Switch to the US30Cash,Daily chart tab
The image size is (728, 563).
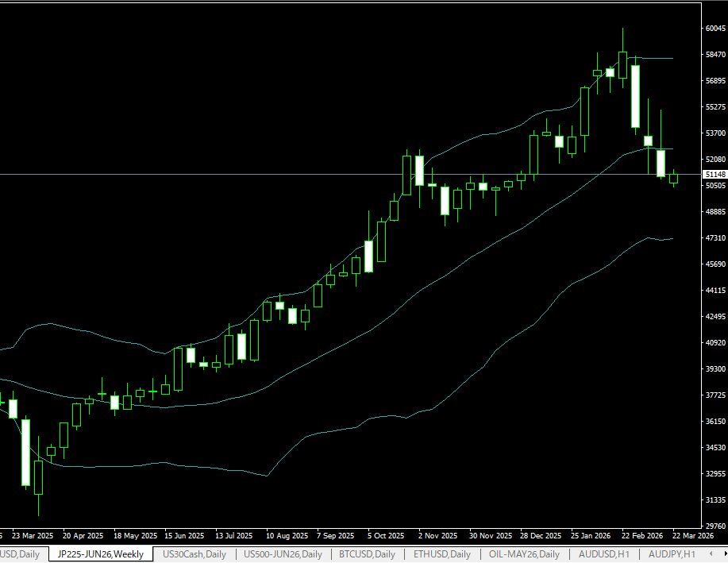195,553
